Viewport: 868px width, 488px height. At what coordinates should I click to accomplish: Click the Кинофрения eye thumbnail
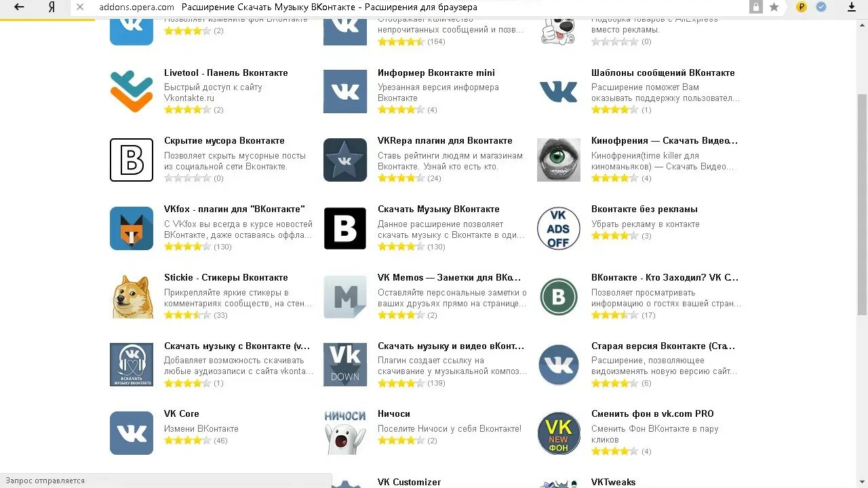click(x=558, y=160)
